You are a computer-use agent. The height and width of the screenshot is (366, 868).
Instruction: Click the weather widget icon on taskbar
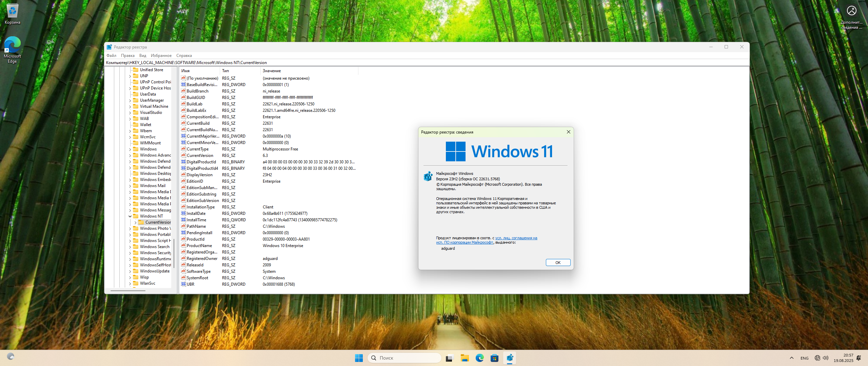tap(11, 357)
